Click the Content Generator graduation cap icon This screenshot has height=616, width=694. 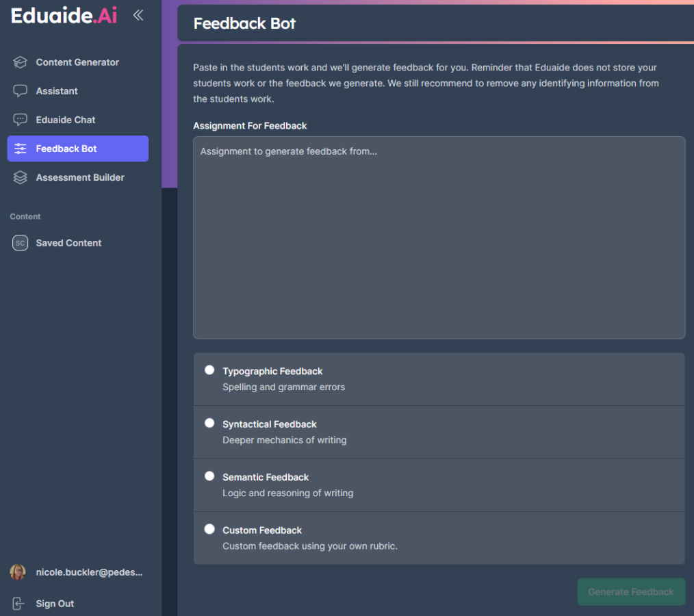[x=20, y=62]
